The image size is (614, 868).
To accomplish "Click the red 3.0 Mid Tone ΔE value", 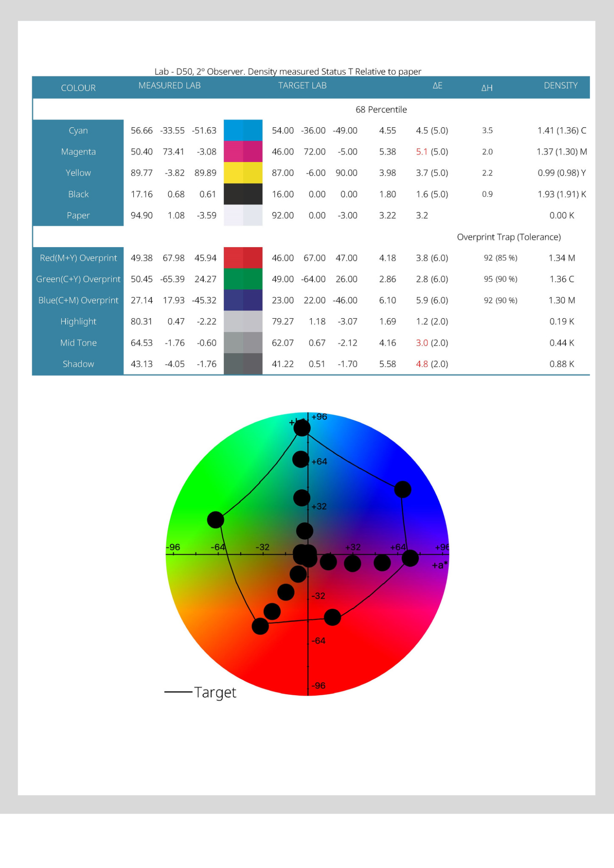I will pyautogui.click(x=422, y=343).
